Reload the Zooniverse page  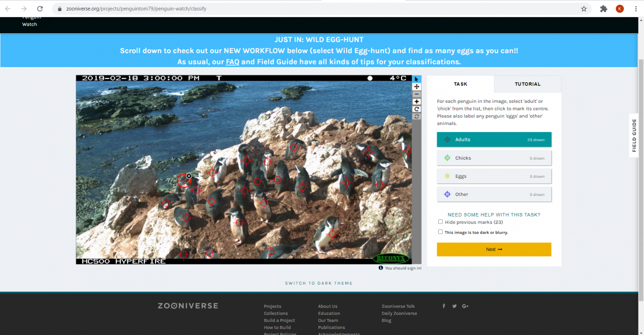click(40, 9)
